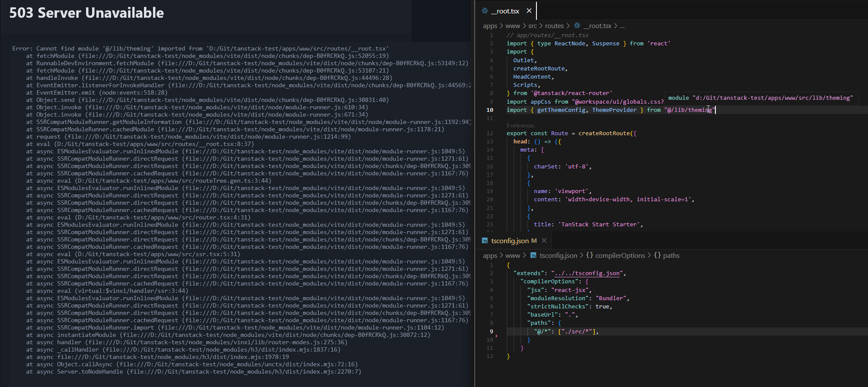Click the 'Cannot find module' error line
Image resolution: width=868 pixels, height=387 pixels.
coord(201,49)
